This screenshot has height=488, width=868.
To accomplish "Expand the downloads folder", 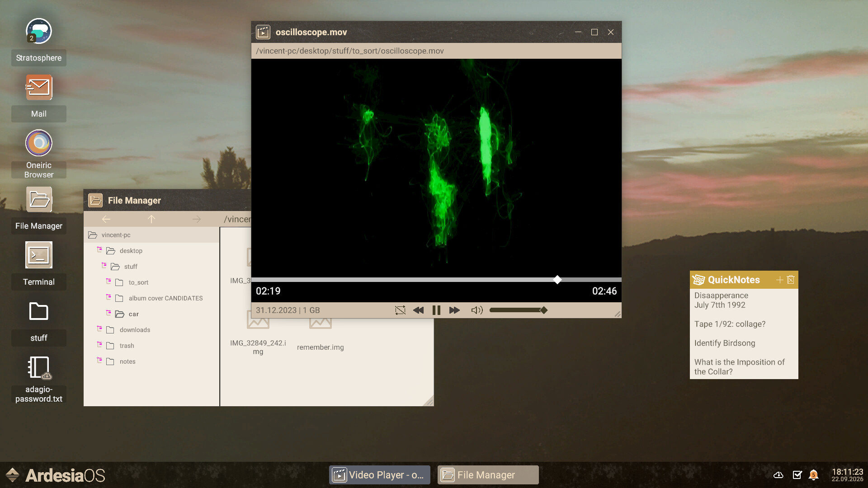I will [x=99, y=328].
